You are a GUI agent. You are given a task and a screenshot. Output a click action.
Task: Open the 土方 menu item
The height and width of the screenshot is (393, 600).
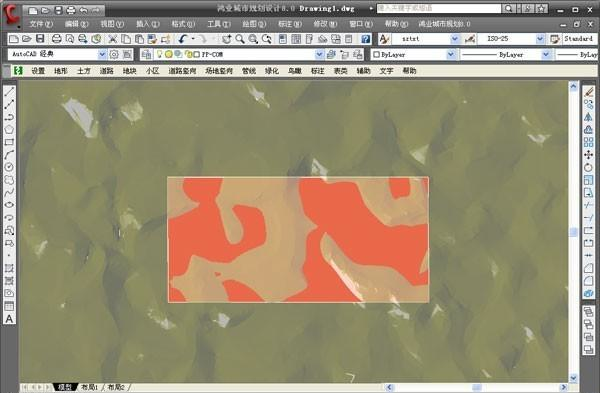pyautogui.click(x=84, y=70)
